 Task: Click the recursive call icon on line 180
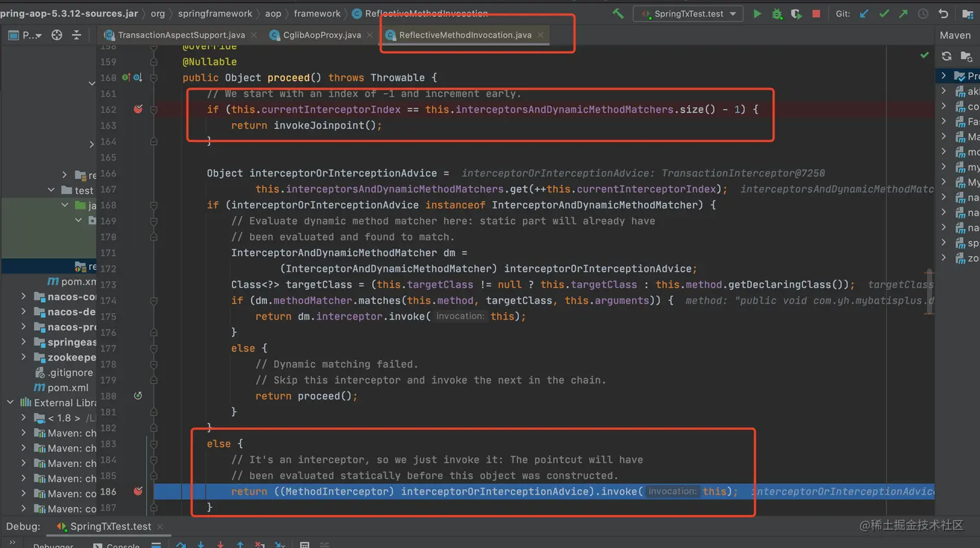(x=138, y=396)
